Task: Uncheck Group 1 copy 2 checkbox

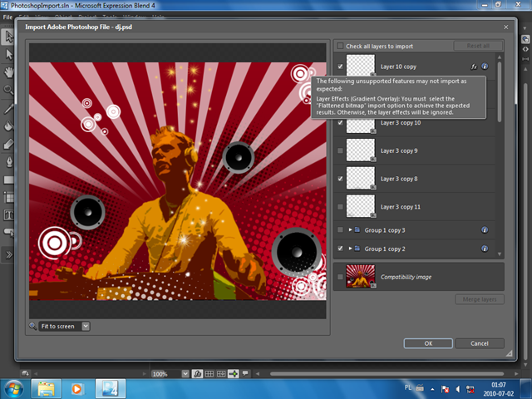Action: pos(340,249)
